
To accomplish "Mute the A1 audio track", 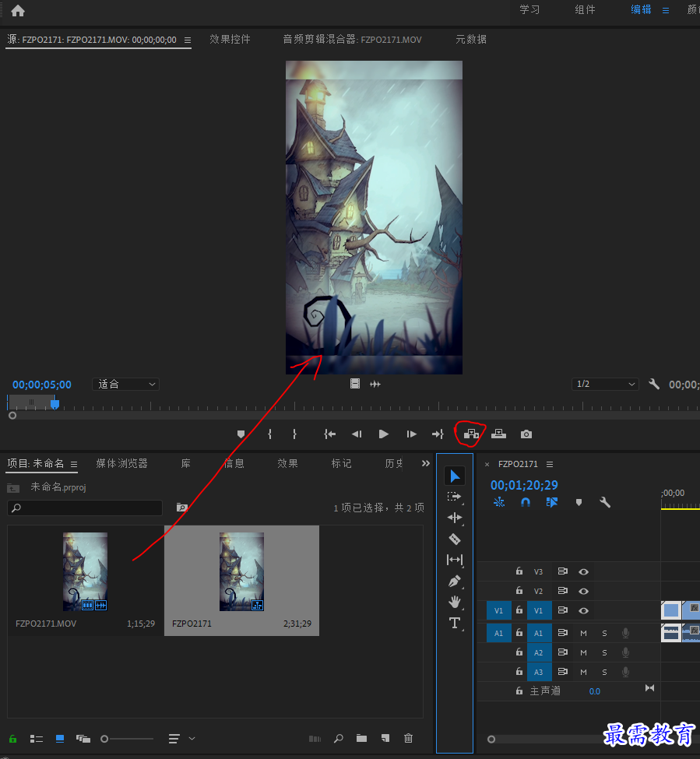I will point(583,633).
